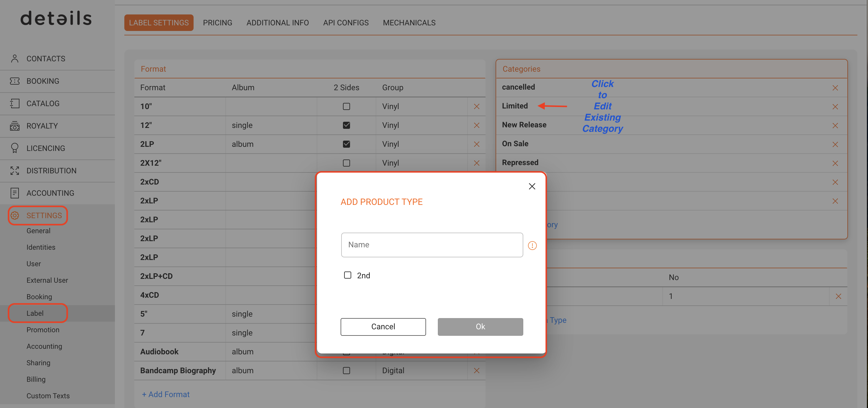
Task: Select the 2xLP+CD format name
Action: click(156, 276)
